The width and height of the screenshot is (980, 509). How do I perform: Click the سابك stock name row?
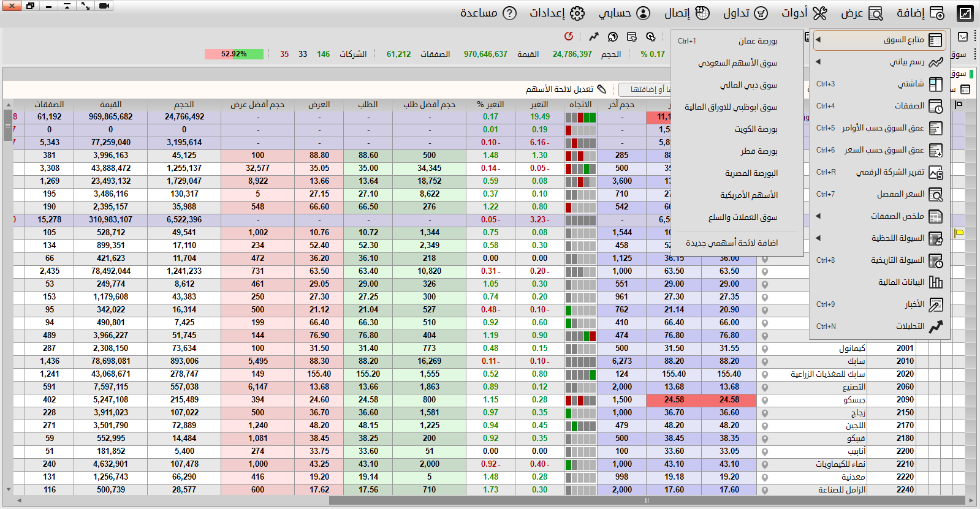pyautogui.click(x=856, y=361)
